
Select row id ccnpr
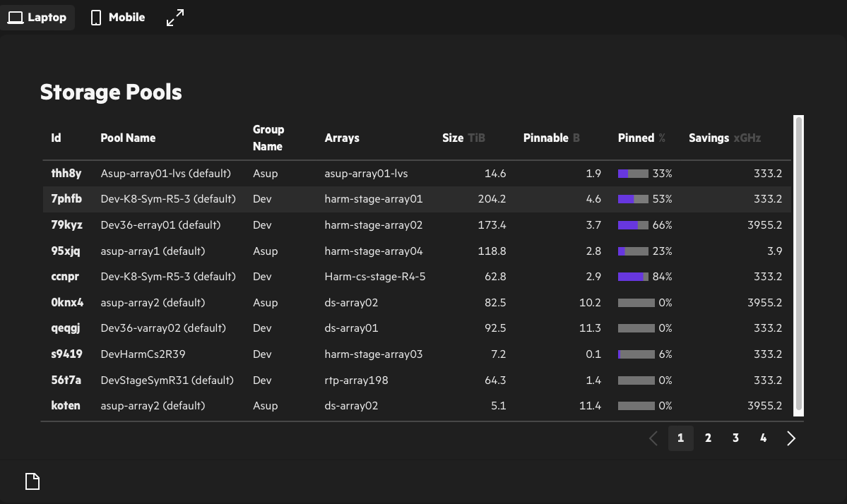[x=65, y=276]
